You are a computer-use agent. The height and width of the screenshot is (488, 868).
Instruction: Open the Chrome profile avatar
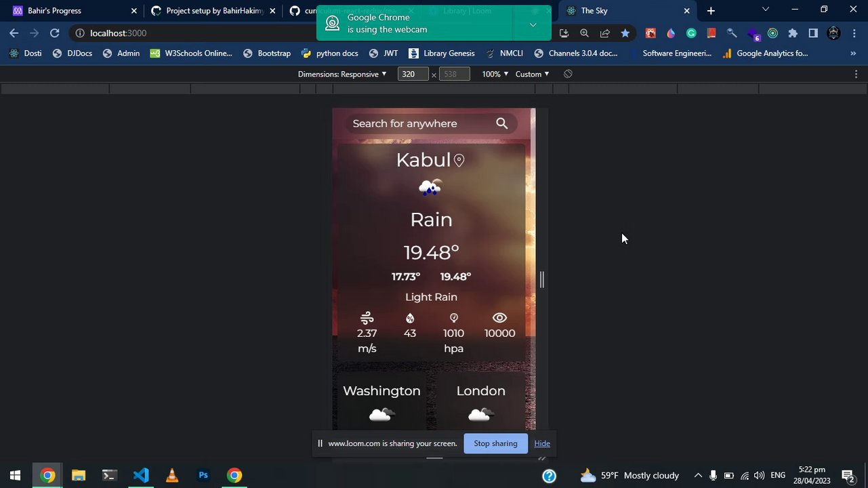[x=833, y=33]
